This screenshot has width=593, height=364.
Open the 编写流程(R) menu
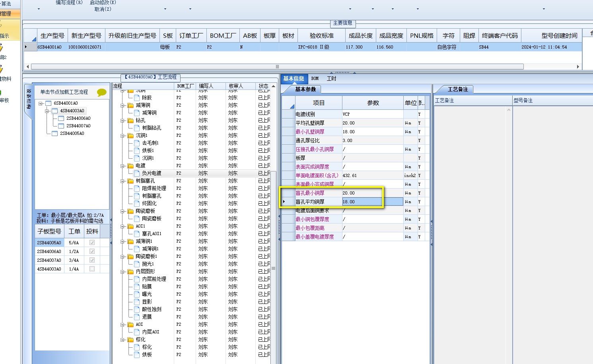point(69,3)
